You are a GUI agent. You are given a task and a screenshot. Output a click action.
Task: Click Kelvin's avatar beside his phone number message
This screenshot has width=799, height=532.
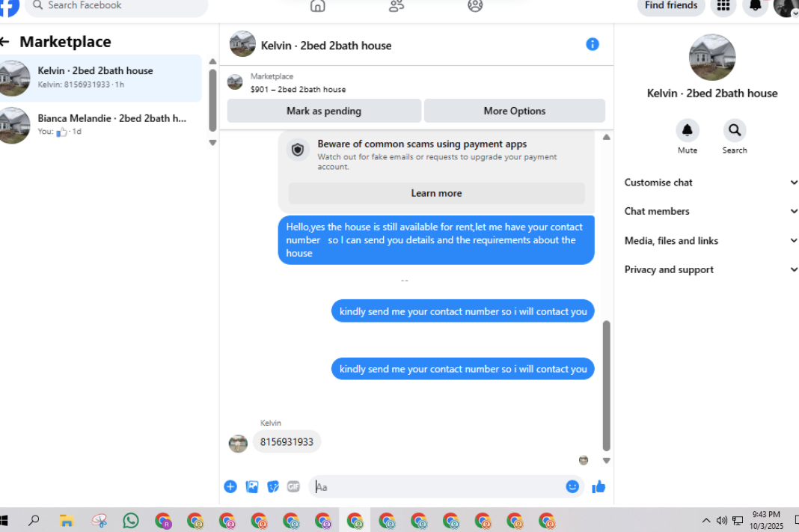pyautogui.click(x=238, y=443)
